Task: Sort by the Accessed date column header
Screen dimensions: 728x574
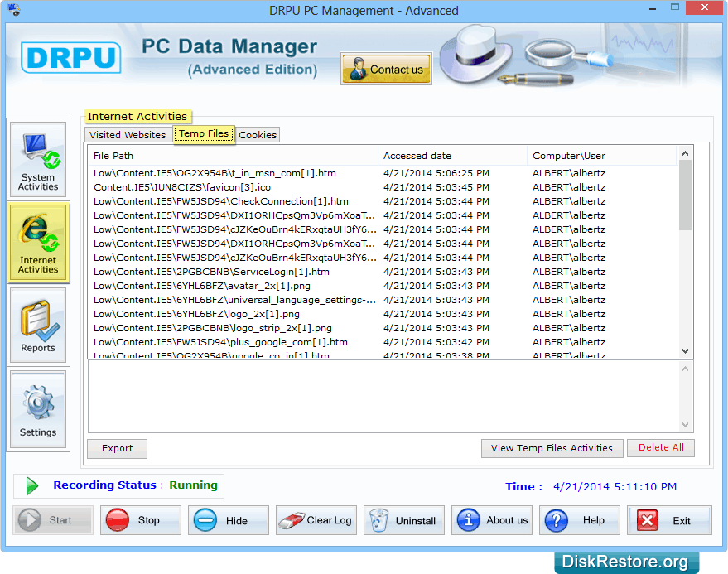Action: pos(452,156)
